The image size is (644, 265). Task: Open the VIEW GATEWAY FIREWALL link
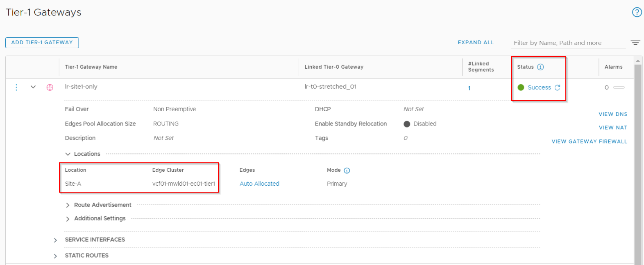click(x=589, y=141)
